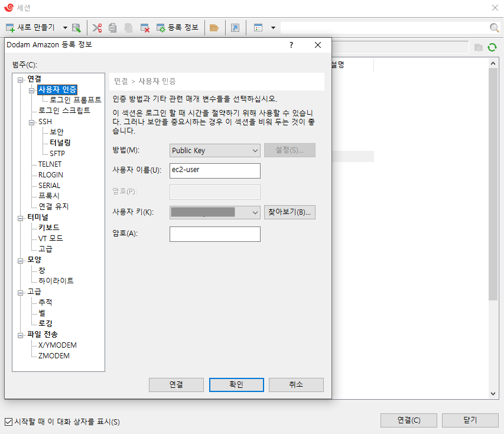Click the view mode toolbar icon

coord(258,28)
